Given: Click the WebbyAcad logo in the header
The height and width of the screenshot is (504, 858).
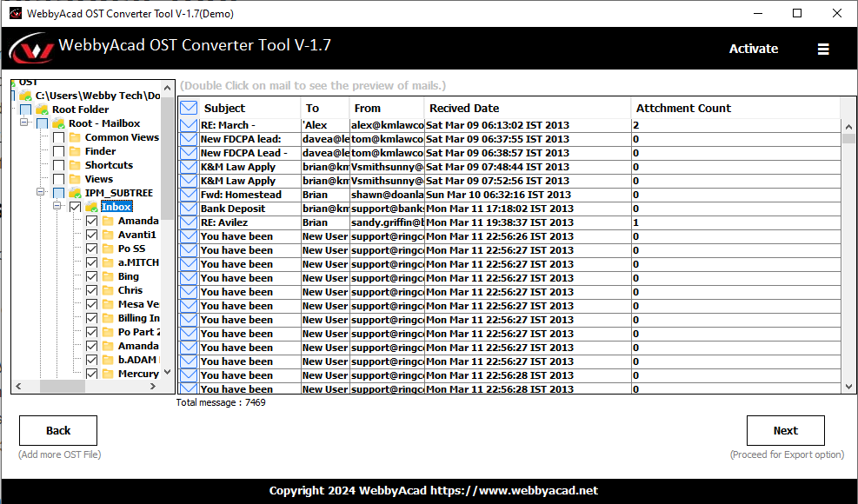Looking at the screenshot, I should click(30, 49).
